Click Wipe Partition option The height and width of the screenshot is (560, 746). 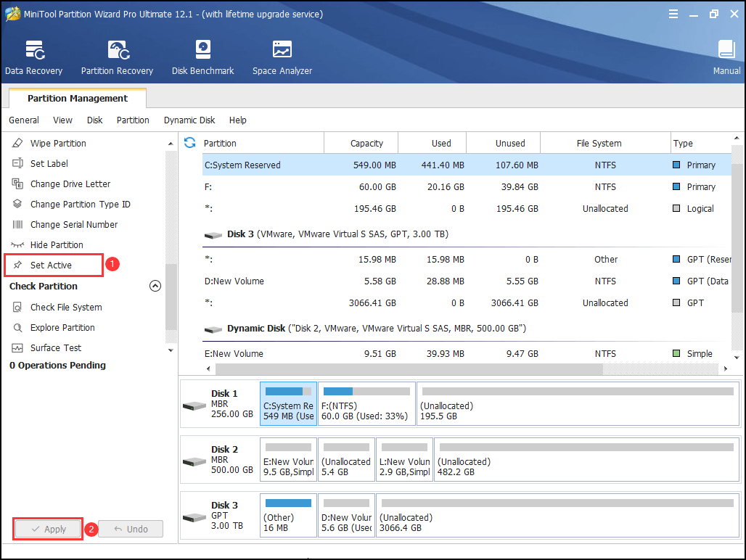point(58,143)
